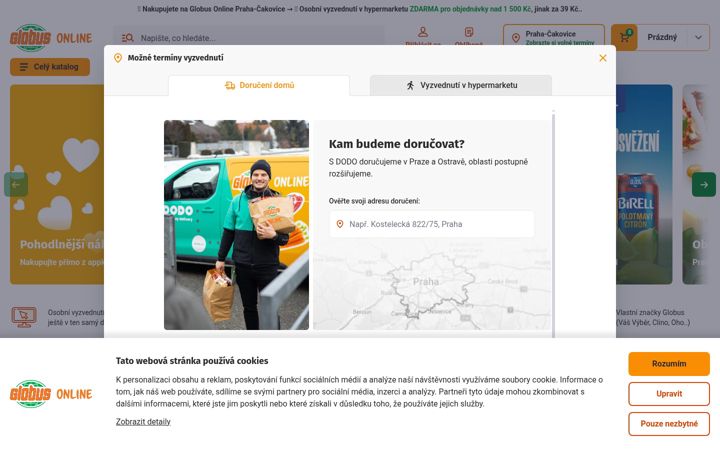Click the Globus Online logo in header
The image size is (720, 450).
point(51,38)
